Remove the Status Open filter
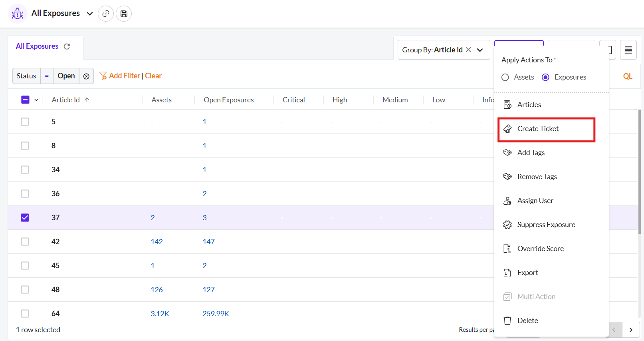The image size is (644, 341). coord(86,76)
